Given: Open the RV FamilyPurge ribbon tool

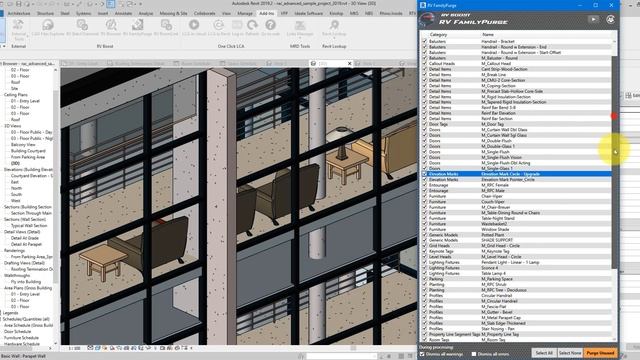Looking at the screenshot, I should 138,28.
